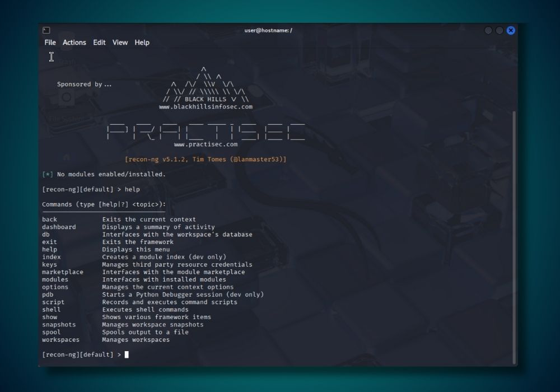The height and width of the screenshot is (392, 560).
Task: Click the 'script' command name
Action: click(x=53, y=302)
